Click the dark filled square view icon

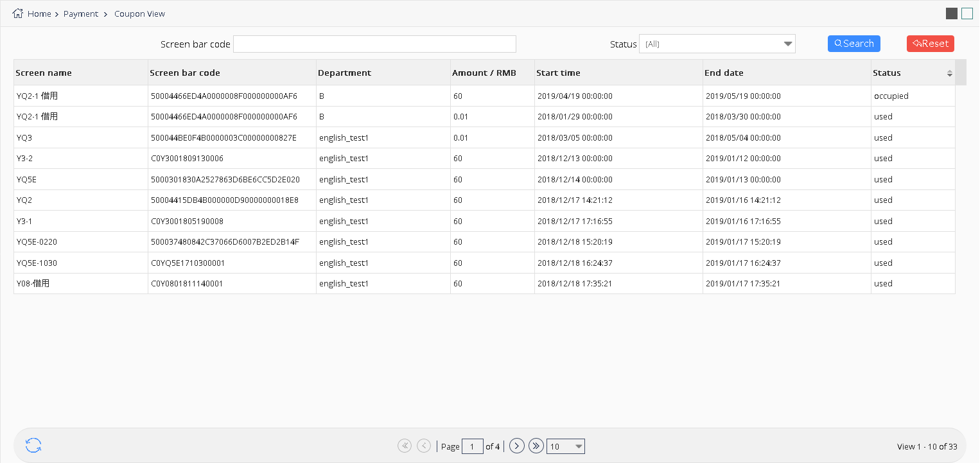[952, 13]
